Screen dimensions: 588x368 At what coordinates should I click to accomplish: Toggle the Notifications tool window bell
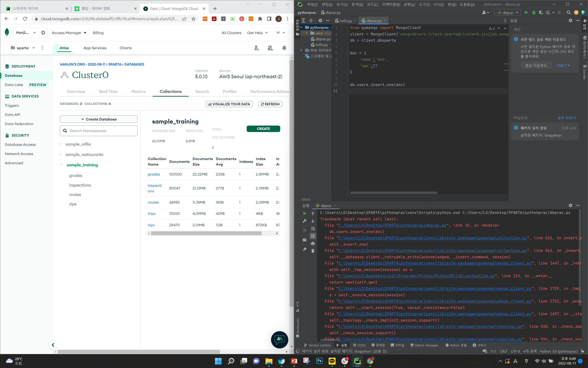coord(585,21)
